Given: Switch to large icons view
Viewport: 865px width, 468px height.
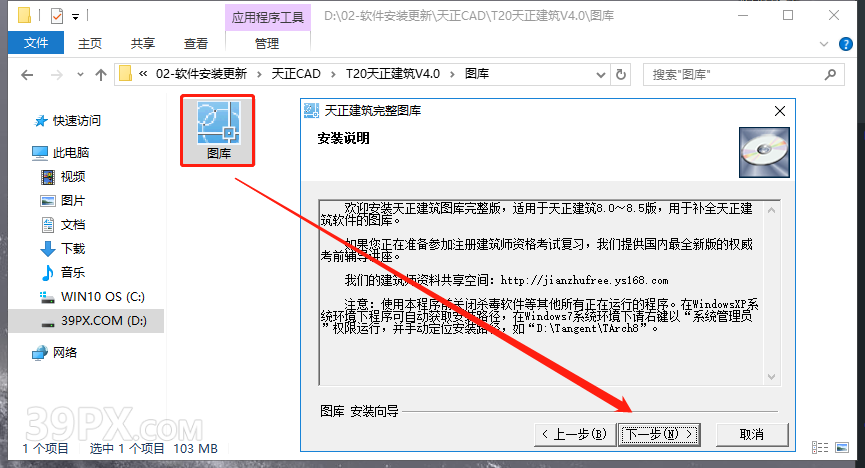Looking at the screenshot, I should tap(842, 448).
